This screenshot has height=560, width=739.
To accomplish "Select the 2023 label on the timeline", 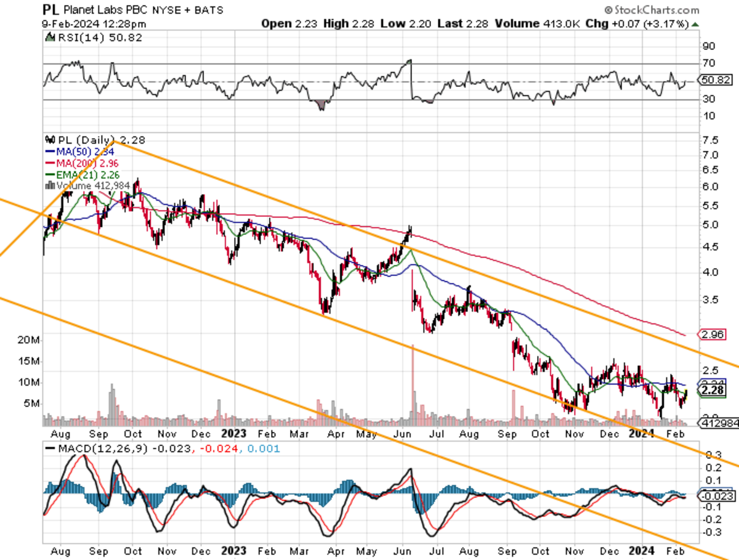I will pyautogui.click(x=234, y=434).
